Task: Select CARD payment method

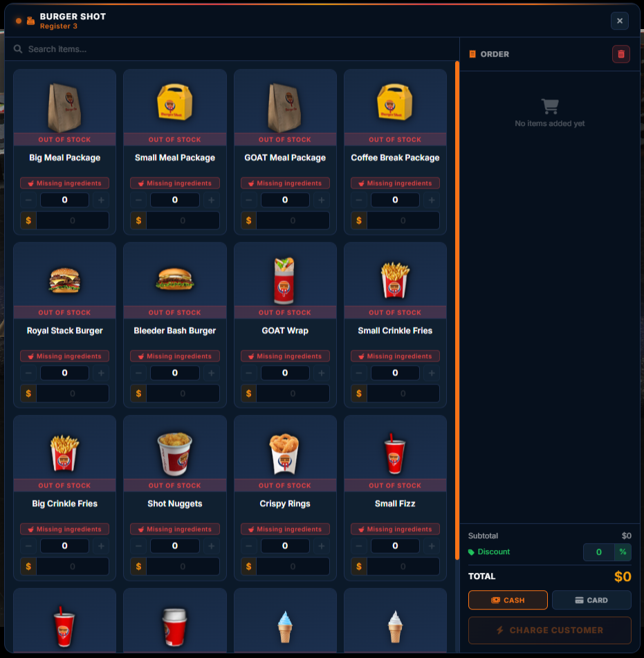Action: click(591, 600)
